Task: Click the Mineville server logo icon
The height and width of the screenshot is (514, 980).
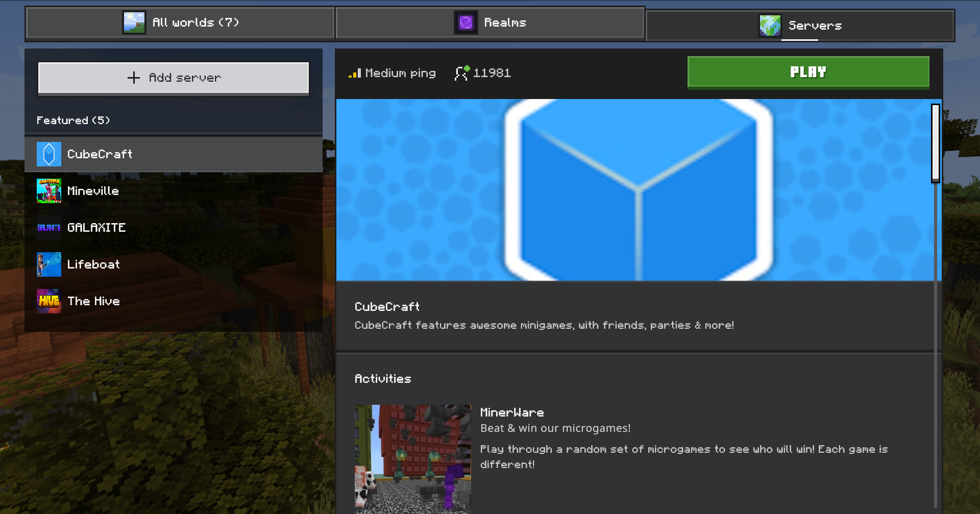Action: click(49, 191)
